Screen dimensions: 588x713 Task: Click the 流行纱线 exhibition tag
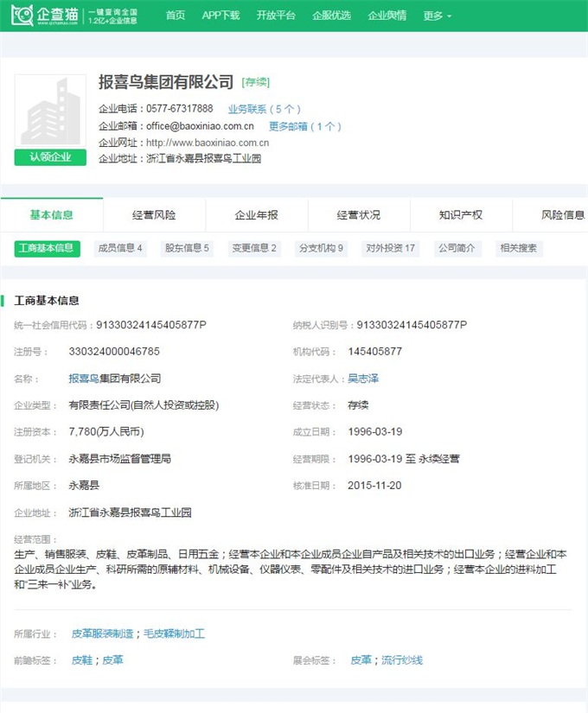click(402, 659)
